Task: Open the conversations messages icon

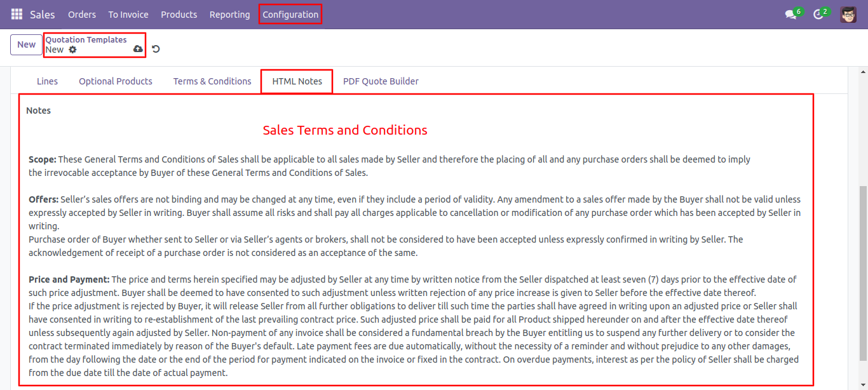Action: pos(790,14)
